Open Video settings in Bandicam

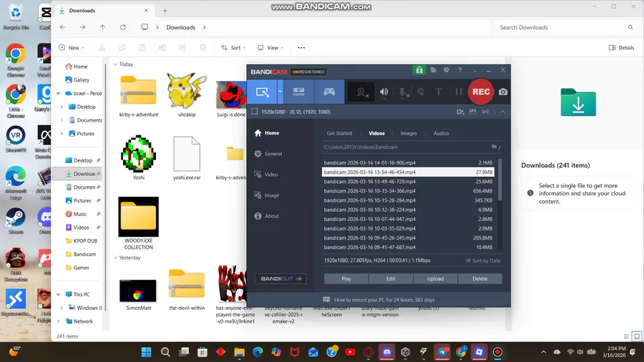click(267, 175)
